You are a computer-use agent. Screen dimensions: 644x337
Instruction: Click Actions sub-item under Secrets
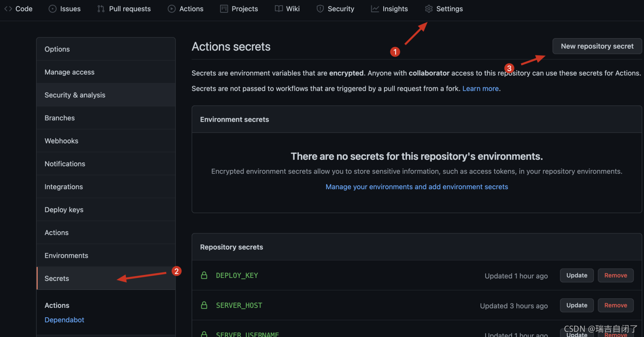point(57,305)
